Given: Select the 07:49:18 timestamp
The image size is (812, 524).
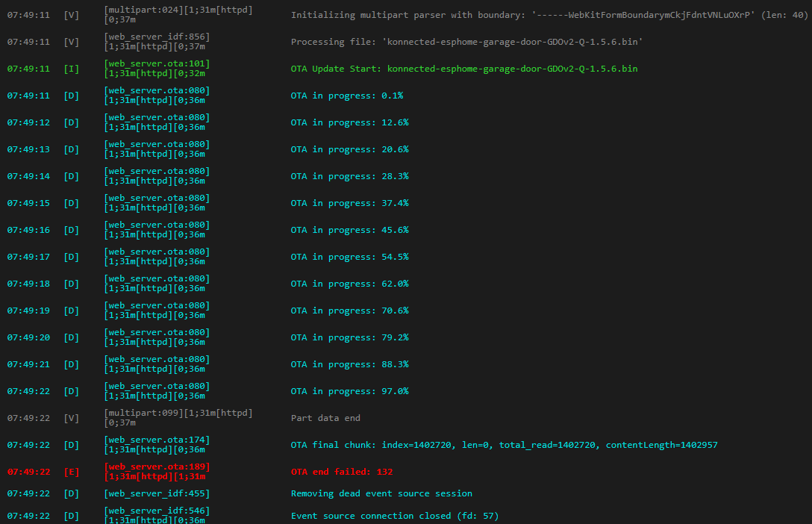Looking at the screenshot, I should click(x=28, y=284).
